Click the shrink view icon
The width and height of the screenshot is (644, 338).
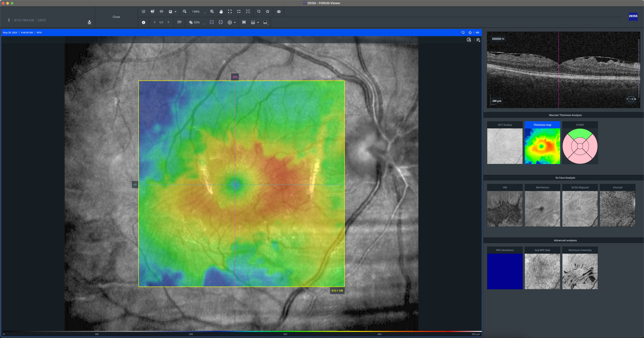(x=239, y=11)
